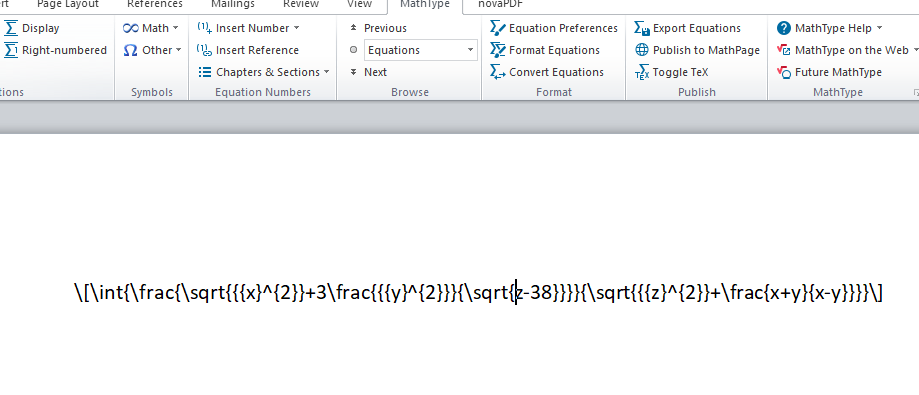Expand Chapters & Sections dropdown arrow
This screenshot has height=395, width=919.
(x=326, y=72)
